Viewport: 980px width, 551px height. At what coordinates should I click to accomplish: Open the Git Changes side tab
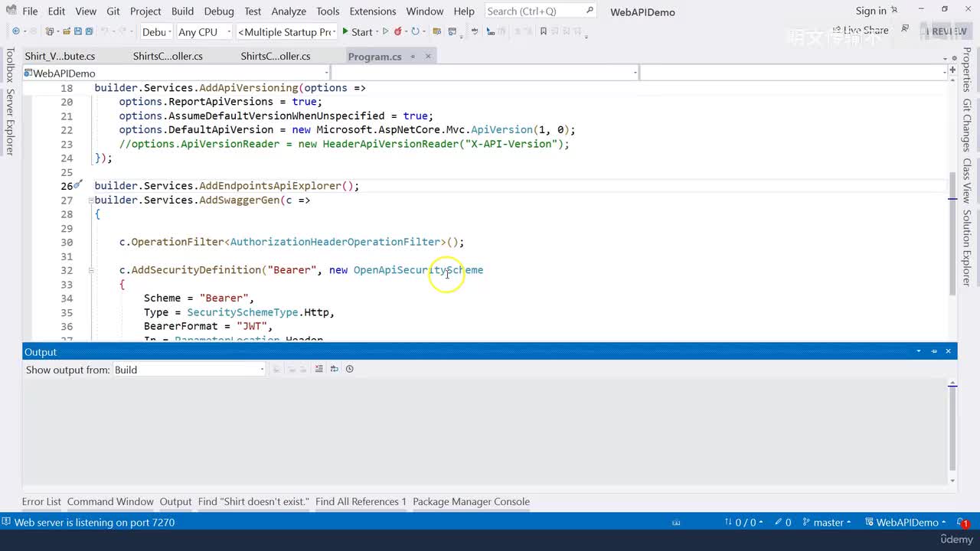967,125
